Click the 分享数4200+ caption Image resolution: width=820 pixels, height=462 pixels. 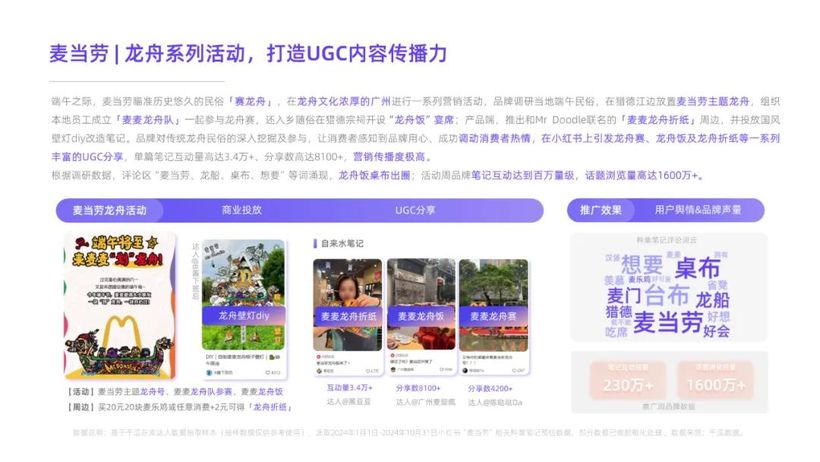[490, 388]
